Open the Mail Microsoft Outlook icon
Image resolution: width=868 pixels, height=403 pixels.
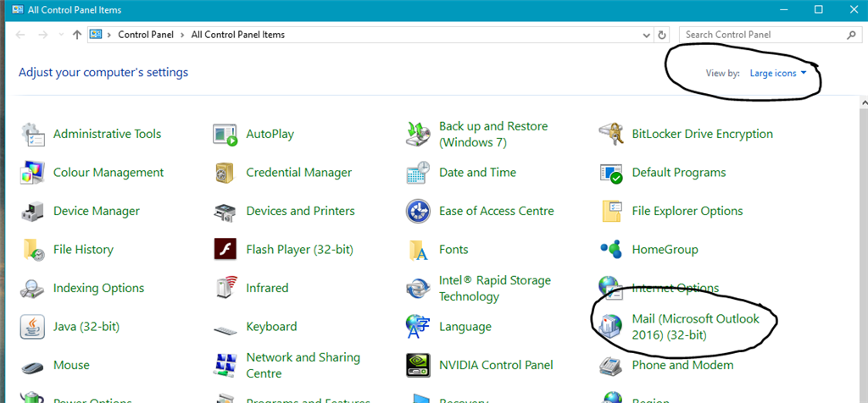tap(611, 327)
